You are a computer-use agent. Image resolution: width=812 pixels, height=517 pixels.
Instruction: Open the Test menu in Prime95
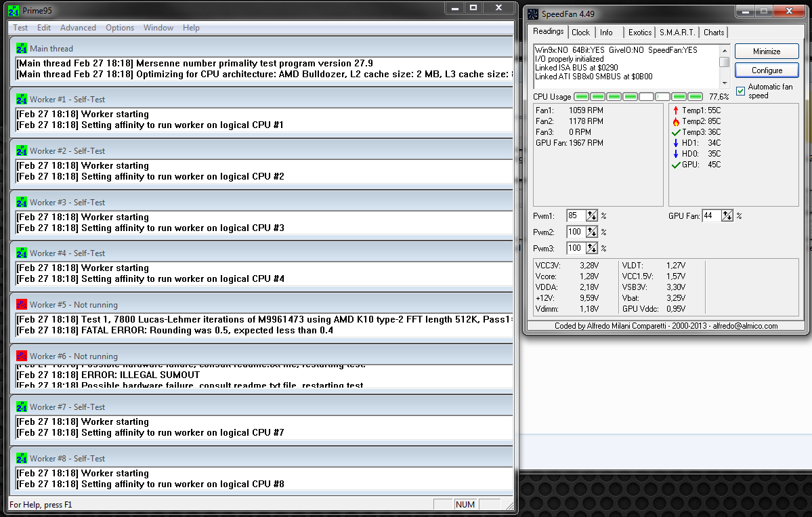(x=20, y=28)
